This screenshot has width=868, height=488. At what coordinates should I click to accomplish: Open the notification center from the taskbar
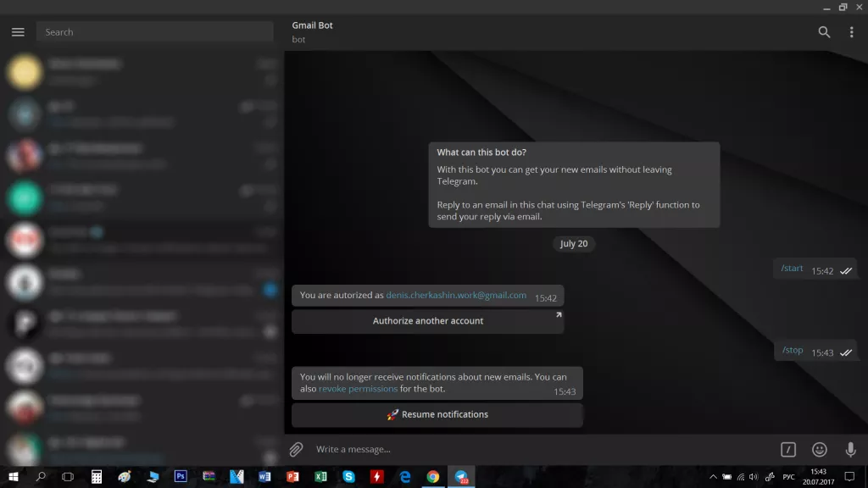pos(850,476)
